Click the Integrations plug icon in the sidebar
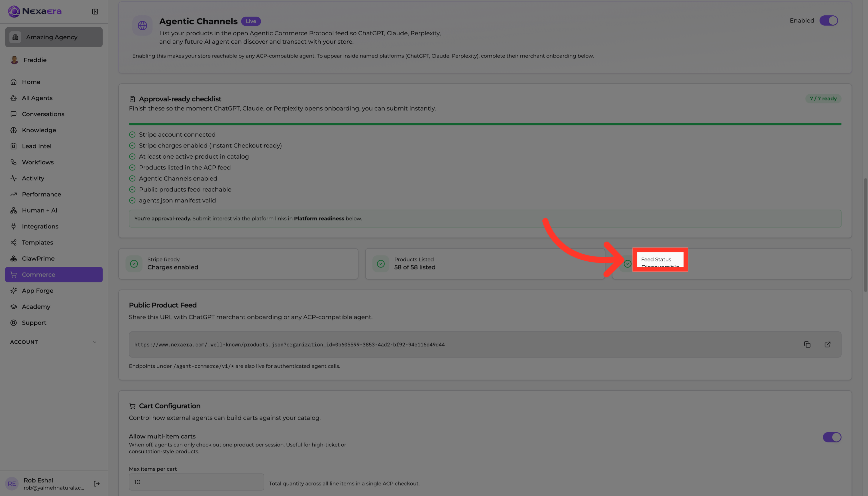Image resolution: width=868 pixels, height=496 pixels. pos(14,226)
